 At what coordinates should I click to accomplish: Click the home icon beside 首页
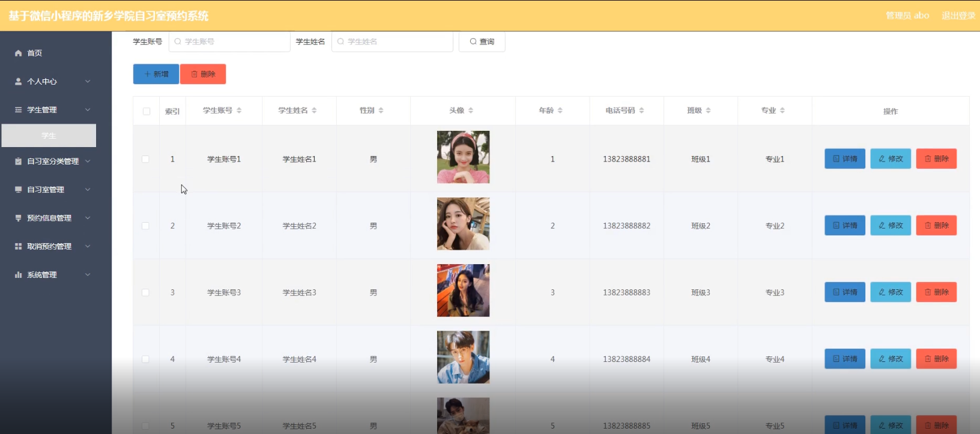coord(19,53)
